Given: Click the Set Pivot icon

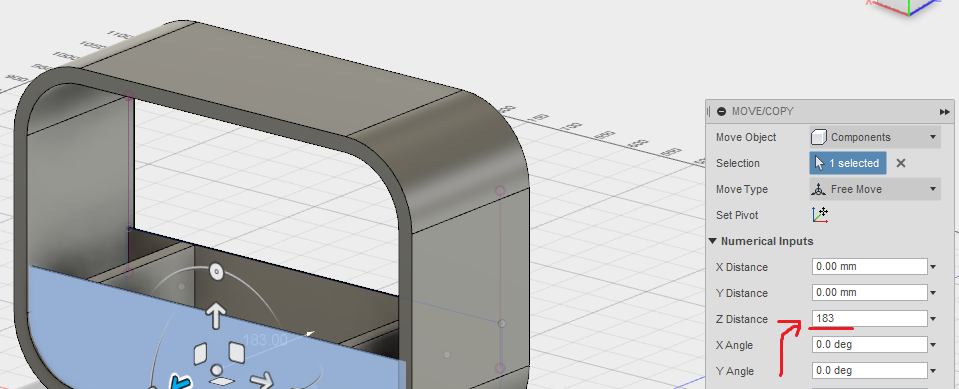Looking at the screenshot, I should [820, 215].
